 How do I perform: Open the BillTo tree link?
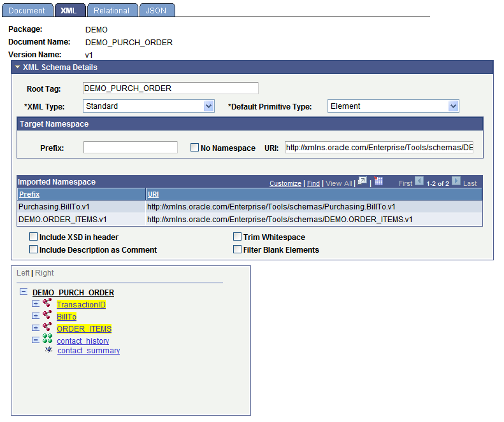point(66,317)
